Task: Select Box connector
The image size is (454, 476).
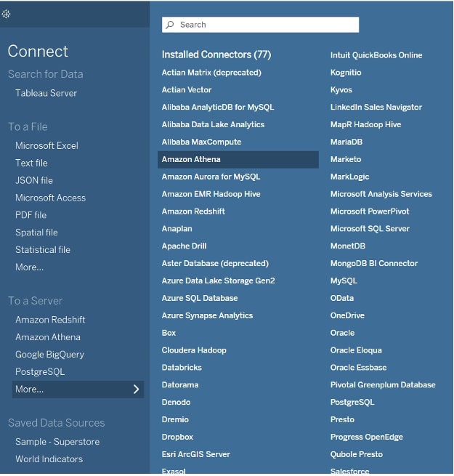Action: coord(169,333)
